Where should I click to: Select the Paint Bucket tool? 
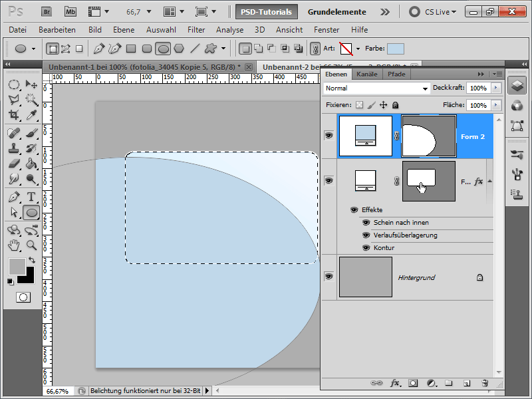(31, 164)
